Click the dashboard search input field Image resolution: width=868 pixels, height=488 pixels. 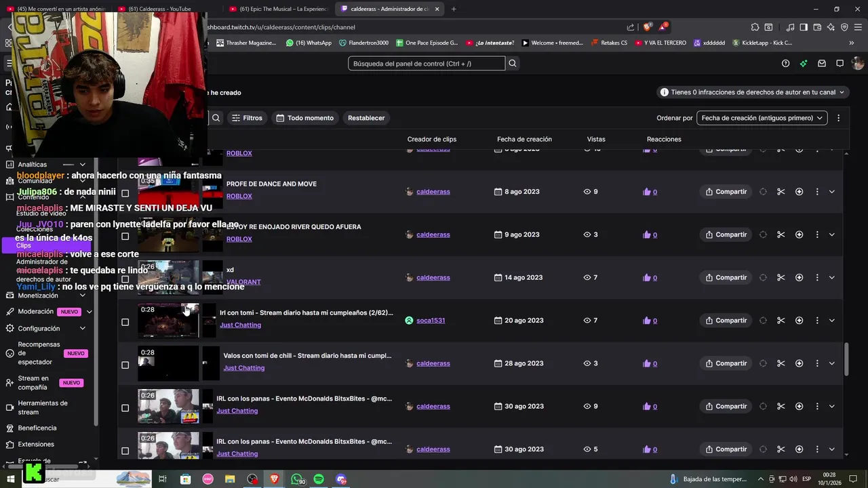pos(427,63)
